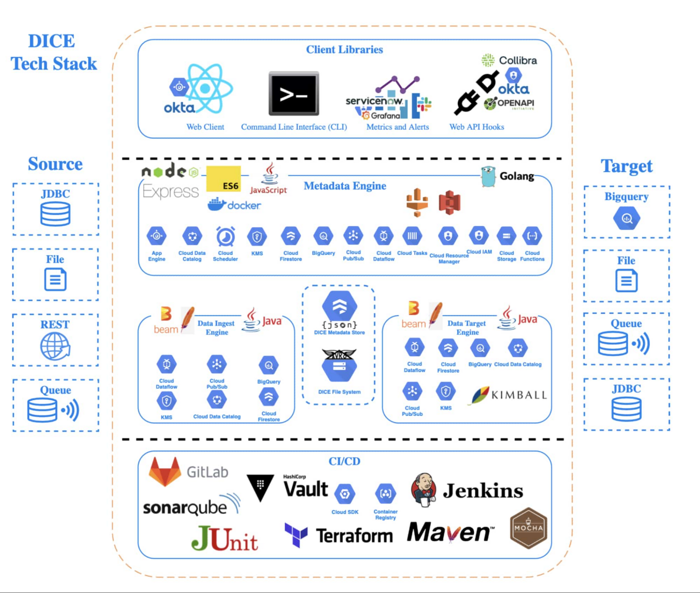Select the CI/CD section label
Image resolution: width=700 pixels, height=593 pixels.
(x=350, y=460)
